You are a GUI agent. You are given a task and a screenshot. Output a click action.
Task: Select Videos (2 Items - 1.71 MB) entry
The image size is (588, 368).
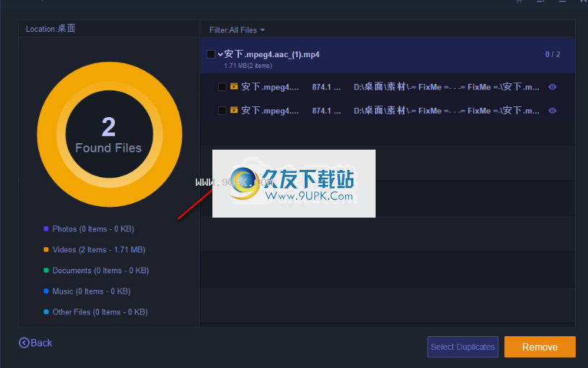tap(99, 249)
